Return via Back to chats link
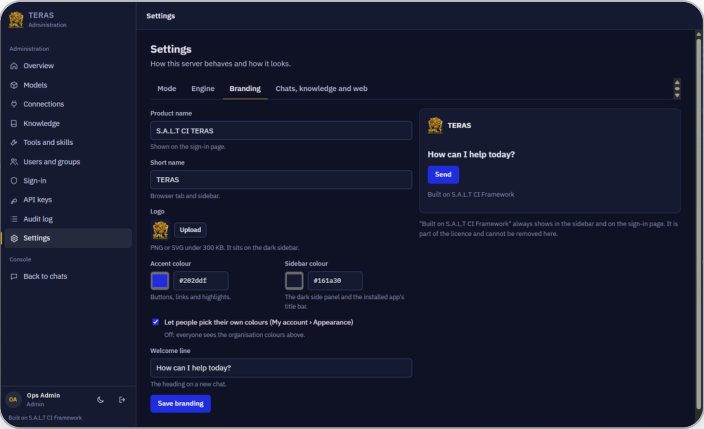Viewport: 704px width, 429px height. 67,276
